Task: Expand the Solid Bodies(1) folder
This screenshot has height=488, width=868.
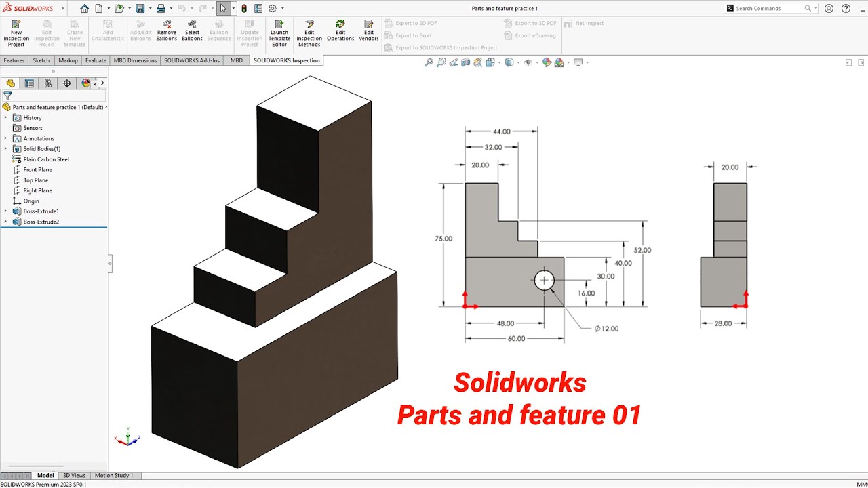Action: pyautogui.click(x=5, y=149)
